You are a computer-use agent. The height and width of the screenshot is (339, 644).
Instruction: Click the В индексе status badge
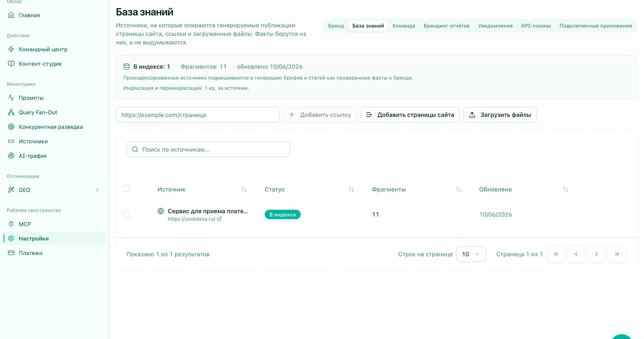pyautogui.click(x=282, y=215)
